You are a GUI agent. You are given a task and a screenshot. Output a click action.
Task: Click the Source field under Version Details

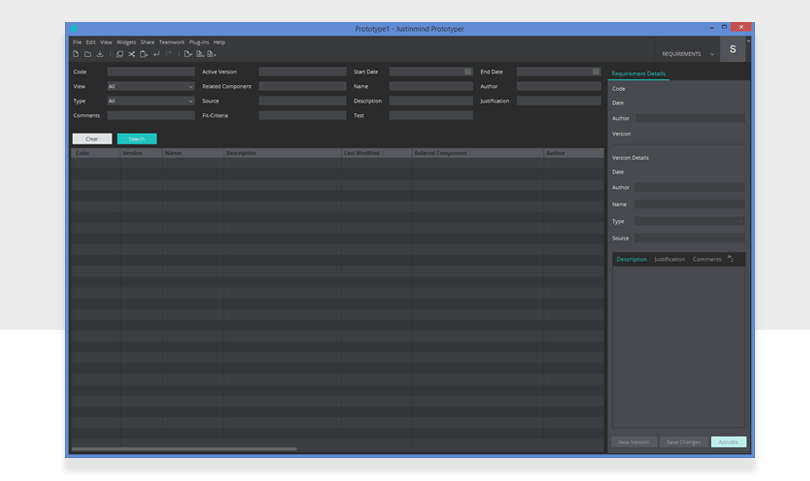tap(690, 238)
